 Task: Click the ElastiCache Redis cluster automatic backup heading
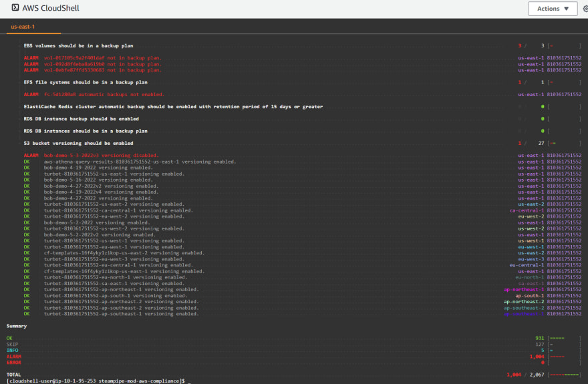173,107
